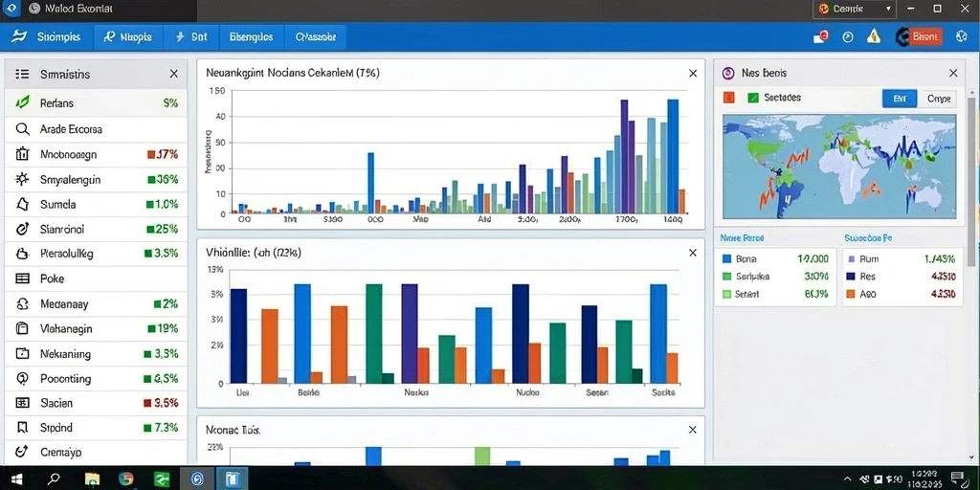Screen dimensions: 980x490
Task: Click the red Bisent button
Action: [x=924, y=37]
